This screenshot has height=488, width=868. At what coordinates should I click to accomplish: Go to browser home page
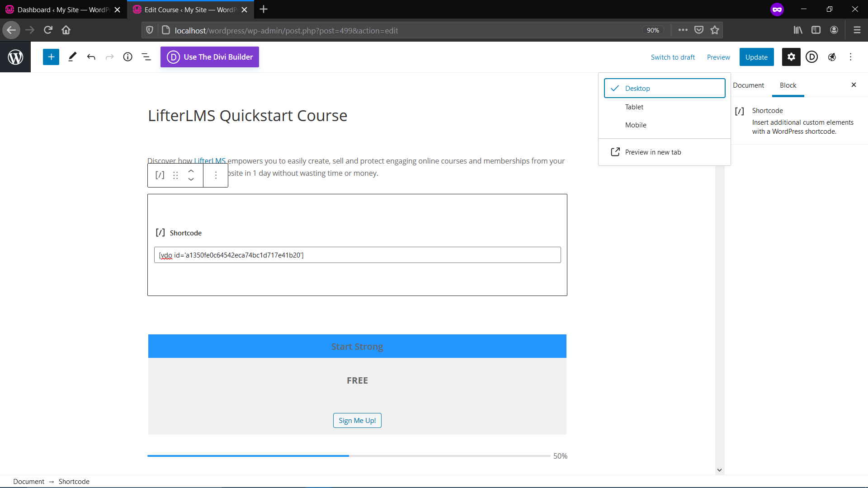pos(66,30)
